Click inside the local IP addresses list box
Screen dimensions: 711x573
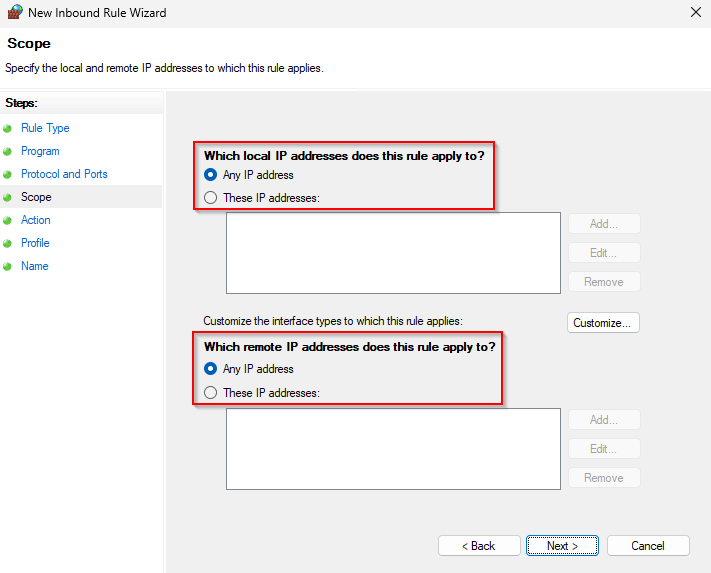coord(393,253)
